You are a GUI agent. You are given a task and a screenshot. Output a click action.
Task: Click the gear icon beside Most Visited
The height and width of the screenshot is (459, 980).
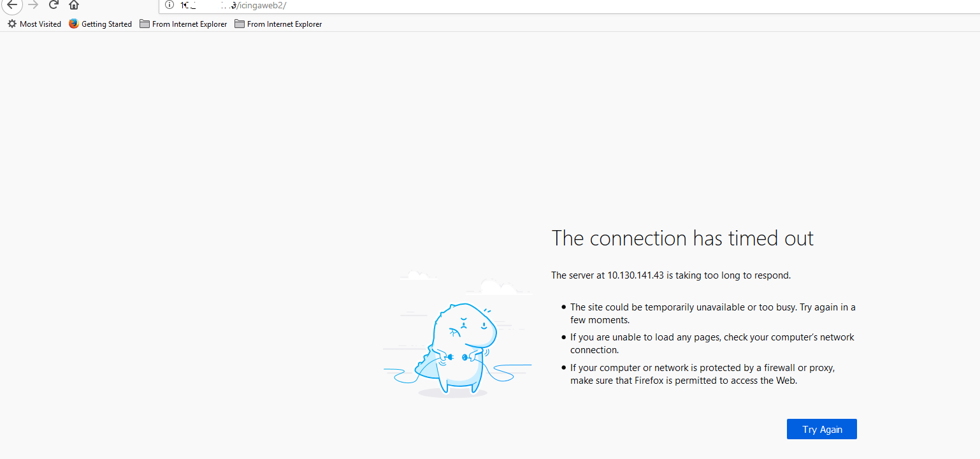click(11, 24)
